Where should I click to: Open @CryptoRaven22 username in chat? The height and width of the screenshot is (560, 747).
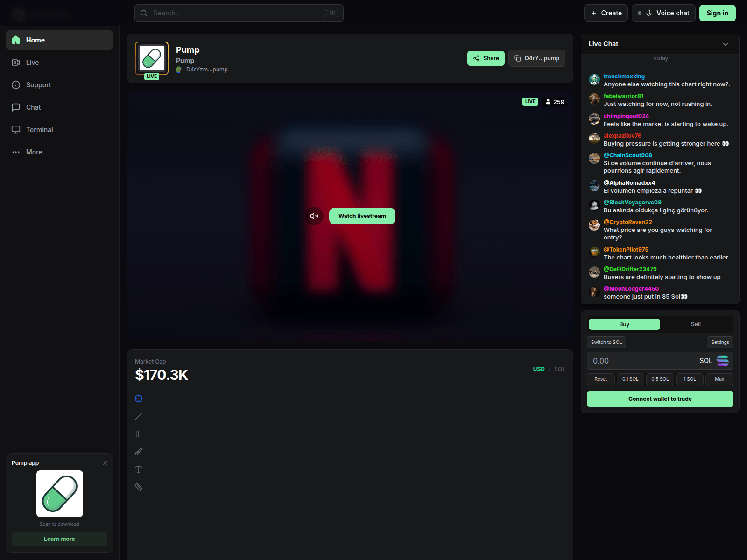point(628,222)
